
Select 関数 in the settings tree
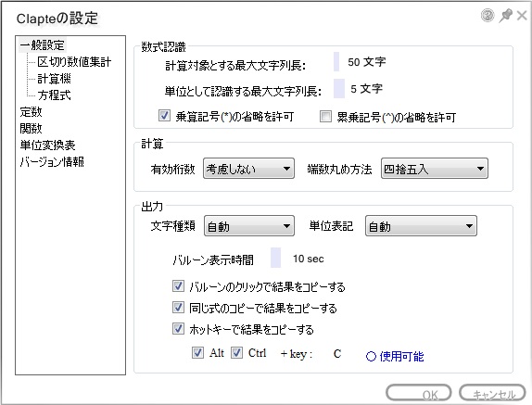31,128
